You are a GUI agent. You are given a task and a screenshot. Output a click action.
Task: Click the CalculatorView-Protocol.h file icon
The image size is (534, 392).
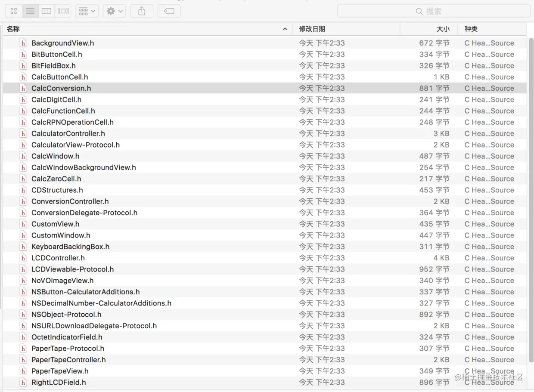[23, 145]
